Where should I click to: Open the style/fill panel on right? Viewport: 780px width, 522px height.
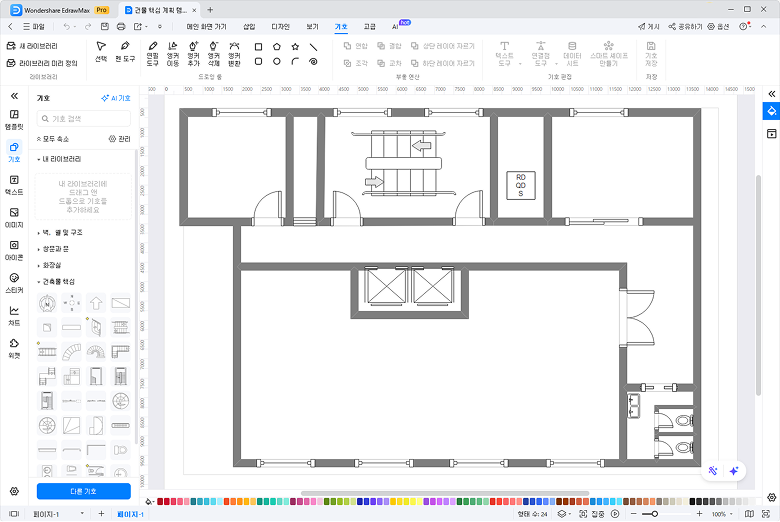772,111
